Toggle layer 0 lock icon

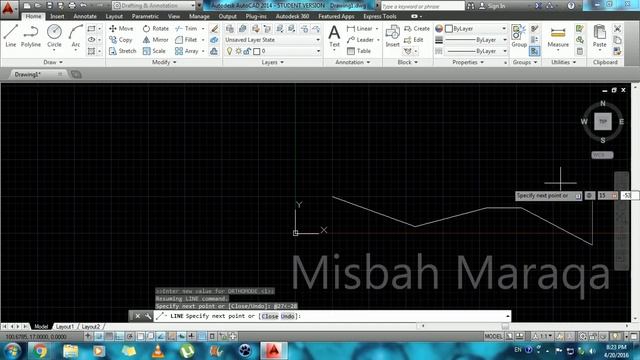coord(247,51)
